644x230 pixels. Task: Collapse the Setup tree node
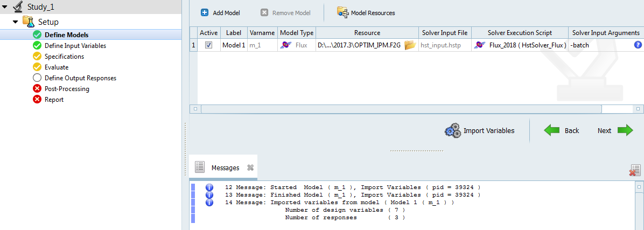(16, 22)
